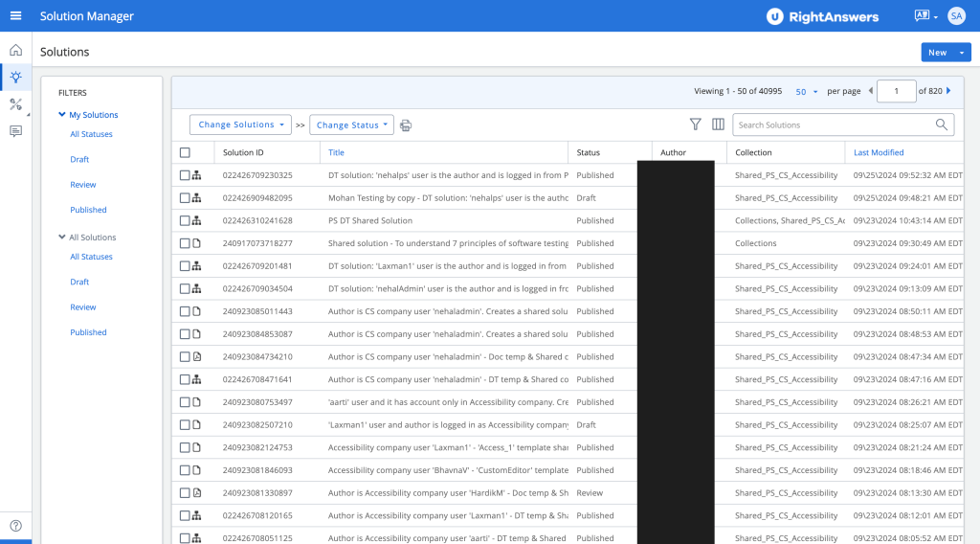
Task: Filter All Solutions by Published
Action: [88, 332]
